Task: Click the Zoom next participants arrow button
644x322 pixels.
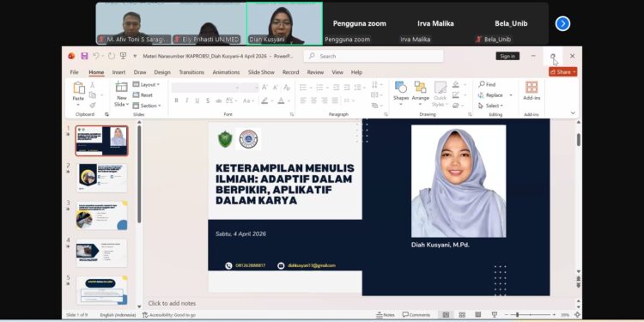Action: pyautogui.click(x=562, y=23)
